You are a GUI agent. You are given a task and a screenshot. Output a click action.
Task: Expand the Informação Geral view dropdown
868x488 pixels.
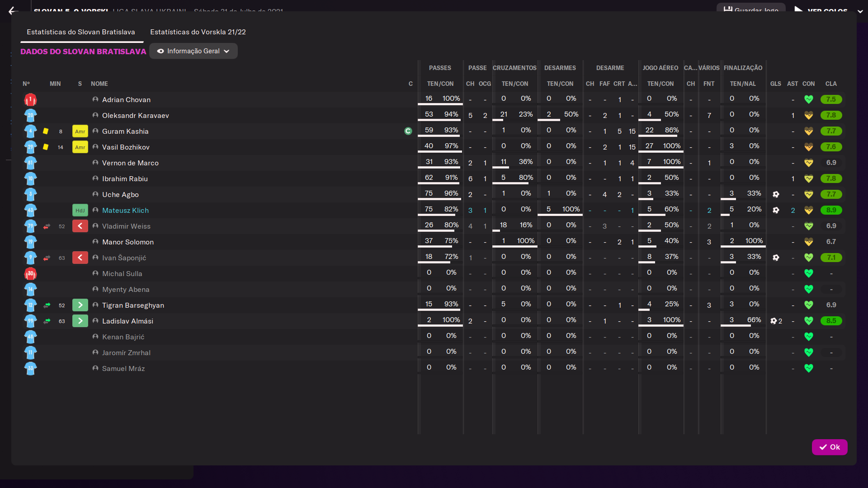pos(193,51)
